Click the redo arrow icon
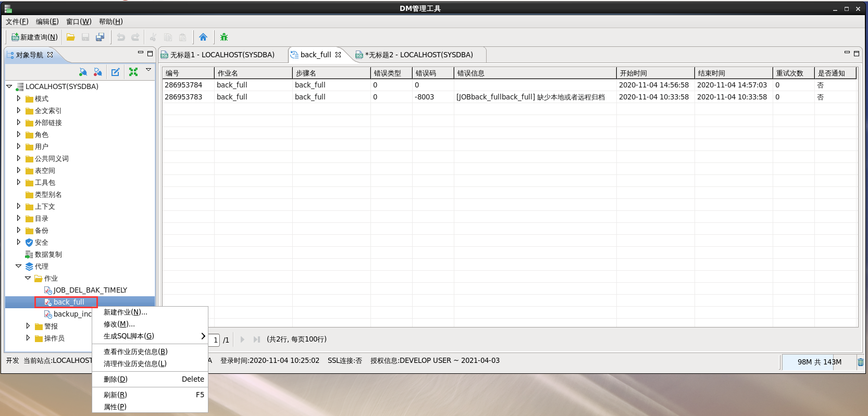868x416 pixels. click(x=135, y=37)
